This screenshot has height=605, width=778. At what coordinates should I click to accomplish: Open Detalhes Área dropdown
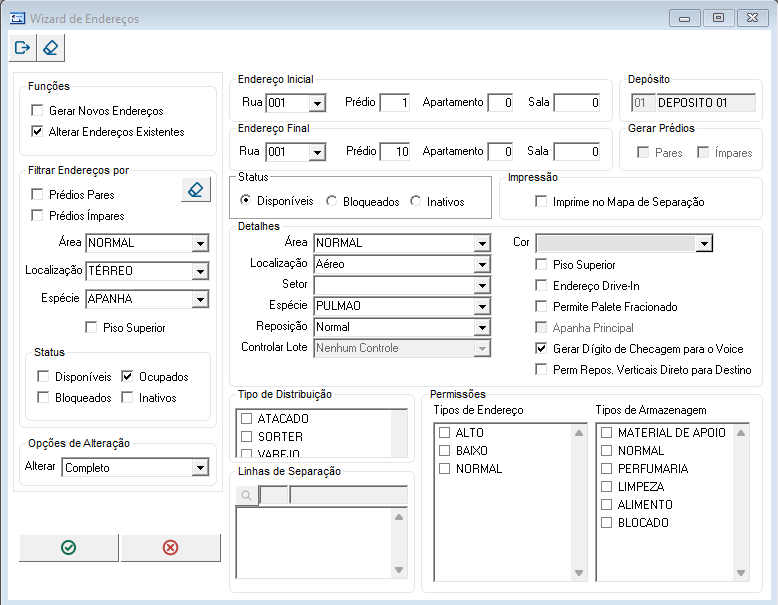pos(482,243)
